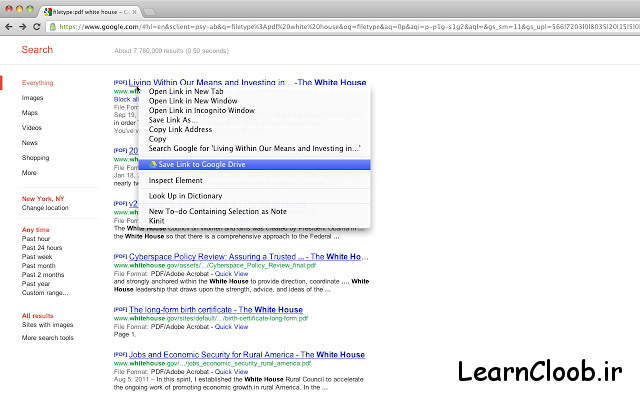Click Quick View for birth certificate result
This screenshot has width=640, height=400.
point(231,327)
